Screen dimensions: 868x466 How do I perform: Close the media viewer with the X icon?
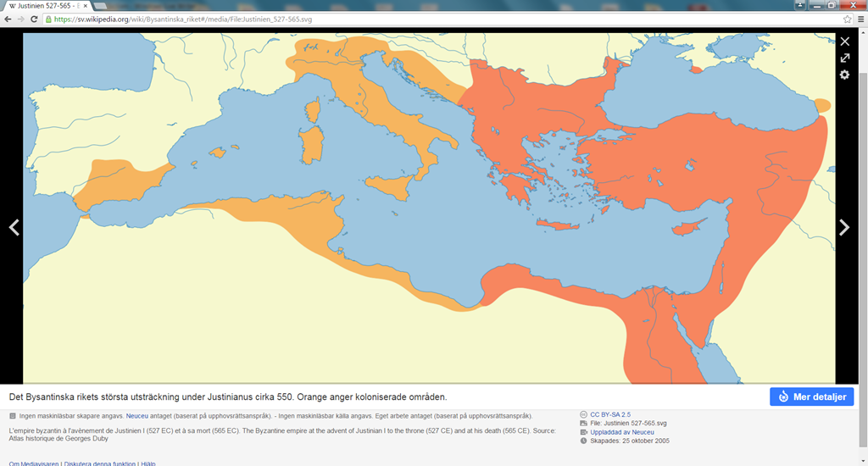click(x=844, y=41)
